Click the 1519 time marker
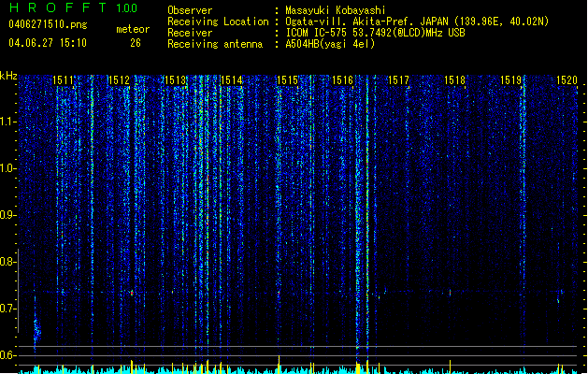This screenshot has width=588, height=374. [x=511, y=80]
